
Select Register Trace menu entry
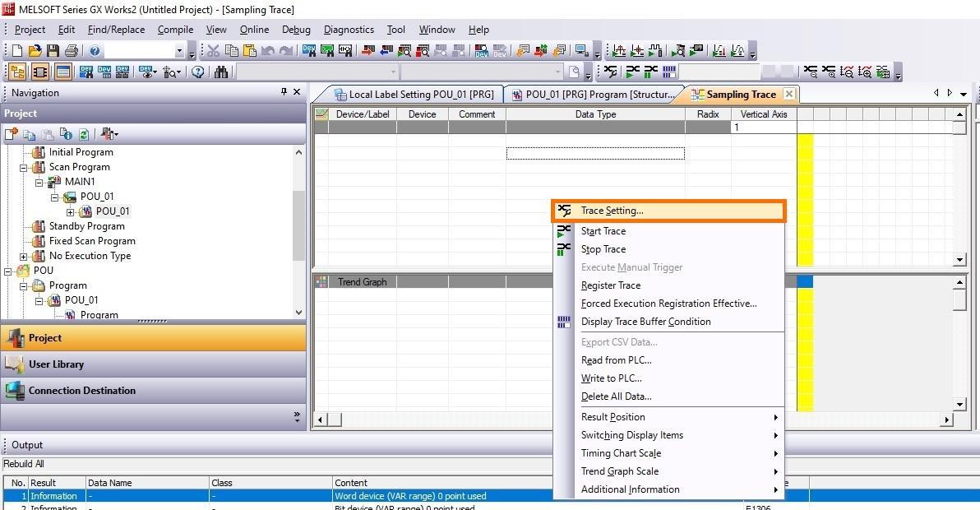point(668,285)
